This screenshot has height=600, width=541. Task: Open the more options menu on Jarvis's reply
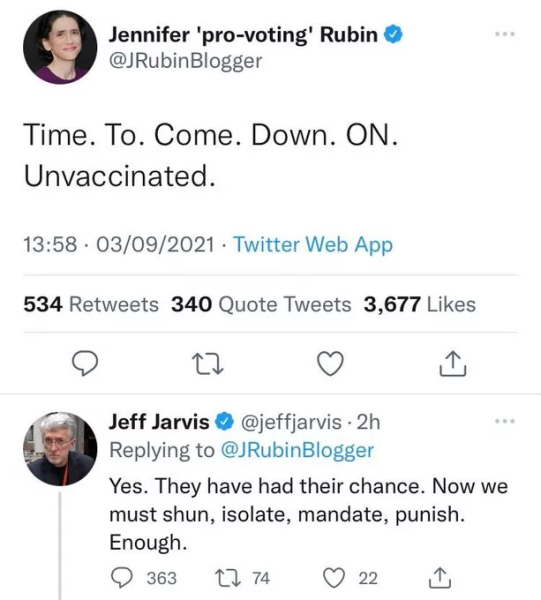pos(505,421)
